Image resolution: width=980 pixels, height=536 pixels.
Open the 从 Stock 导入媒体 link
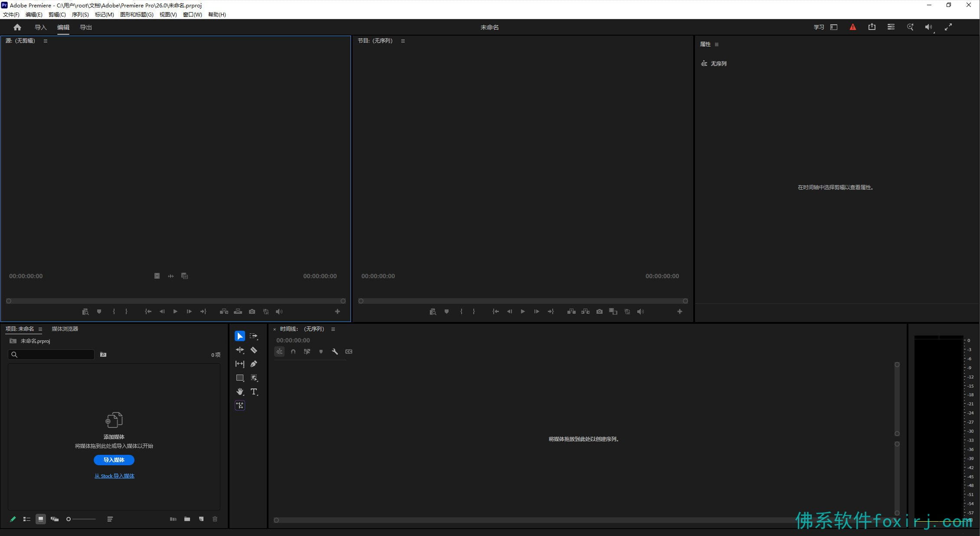114,476
